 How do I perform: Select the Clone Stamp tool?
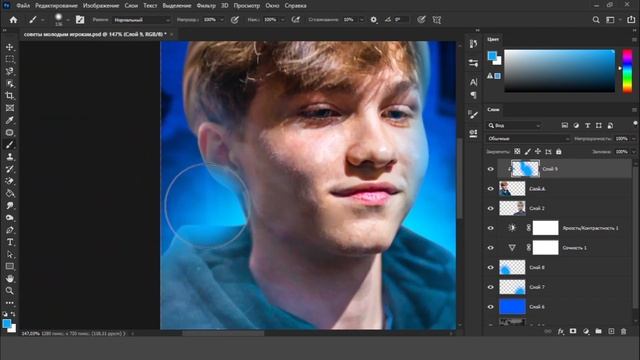[9, 157]
